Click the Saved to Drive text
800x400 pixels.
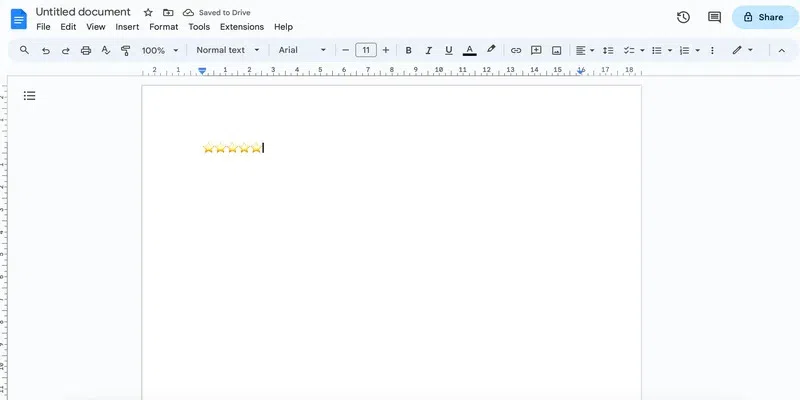pyautogui.click(x=224, y=13)
